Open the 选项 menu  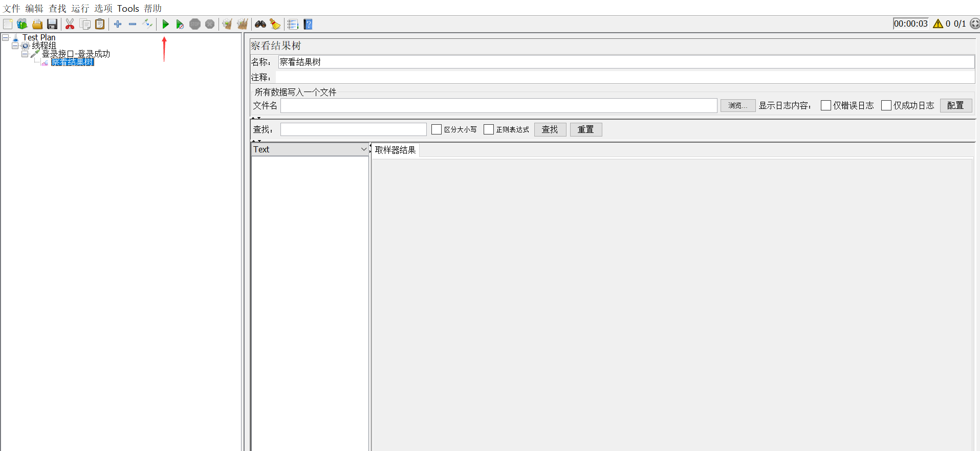click(103, 9)
